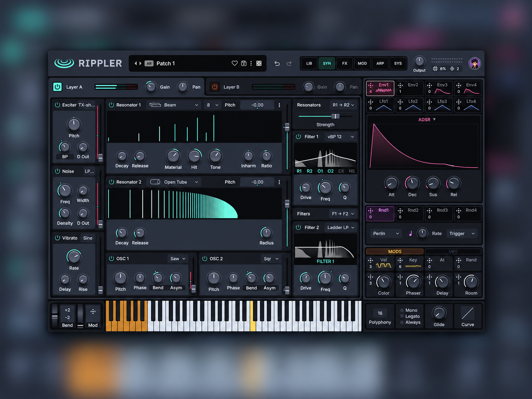This screenshot has height=399, width=532.
Task: Click the Resonator 1 Pitch value field
Action: click(257, 105)
